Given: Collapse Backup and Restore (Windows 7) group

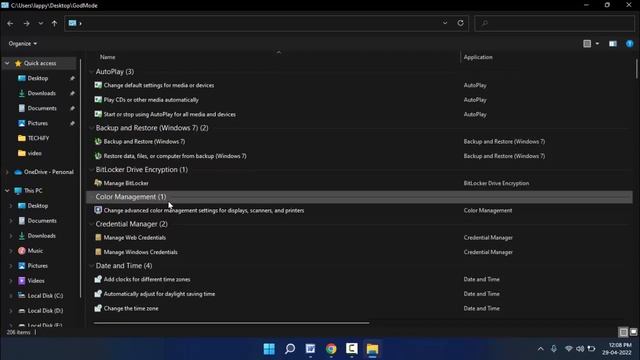Looking at the screenshot, I should point(91,128).
